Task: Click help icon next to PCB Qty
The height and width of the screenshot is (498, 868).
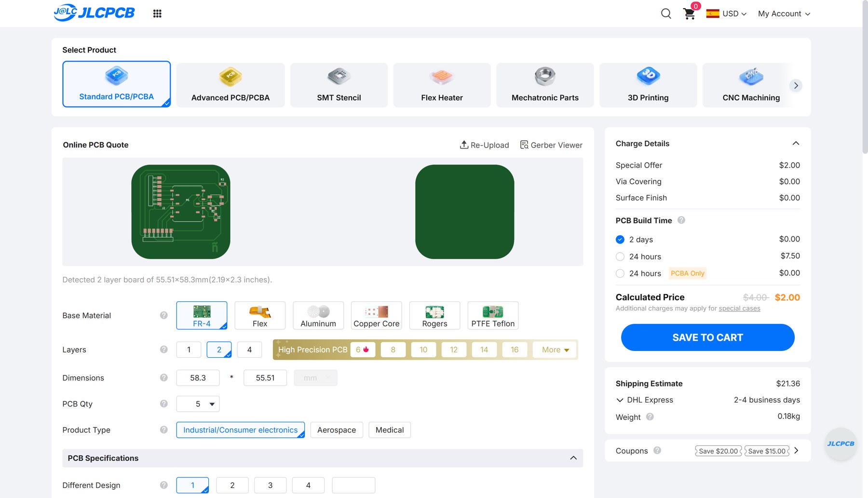Action: (164, 404)
